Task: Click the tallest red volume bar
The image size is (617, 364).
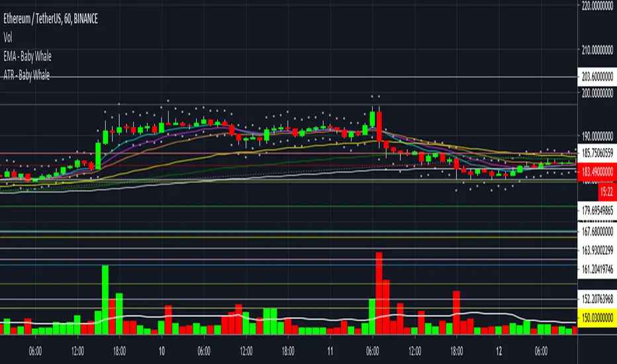Action: (x=379, y=293)
